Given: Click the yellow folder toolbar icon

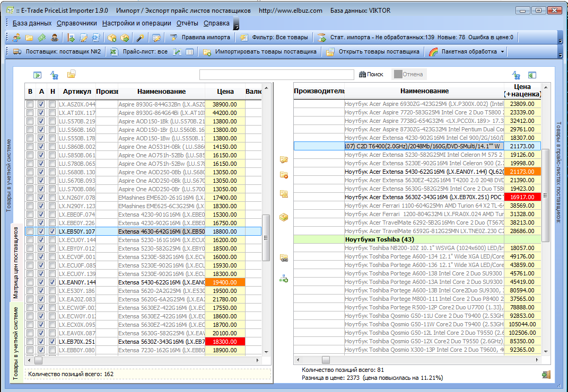Looking at the screenshot, I should tap(29, 37).
